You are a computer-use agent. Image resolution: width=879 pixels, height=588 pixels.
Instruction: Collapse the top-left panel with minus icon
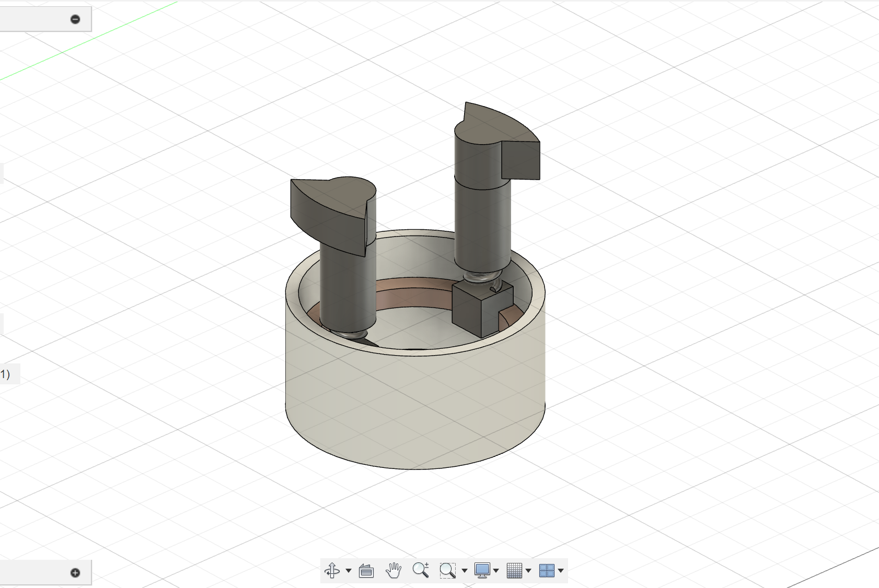click(75, 19)
